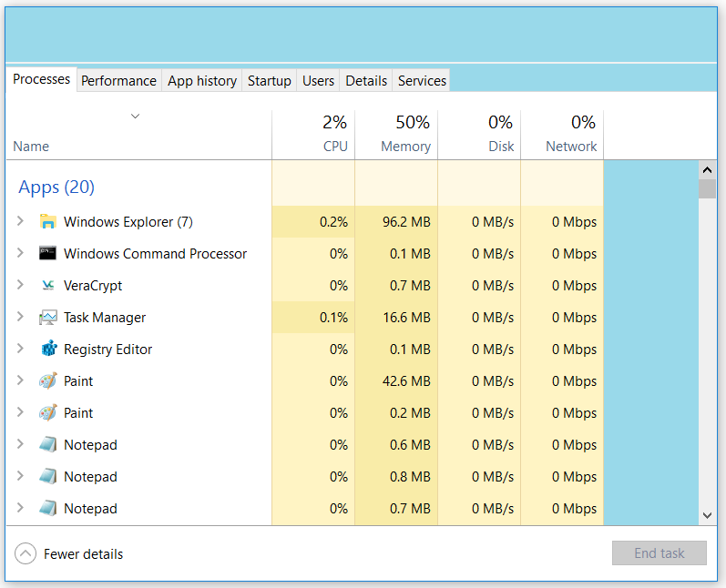
Task: Select the Processes tab
Action: (41, 79)
